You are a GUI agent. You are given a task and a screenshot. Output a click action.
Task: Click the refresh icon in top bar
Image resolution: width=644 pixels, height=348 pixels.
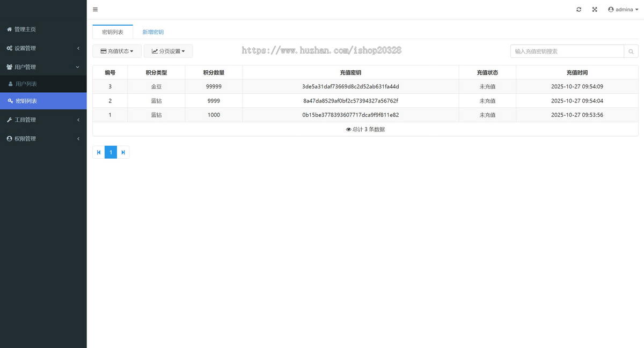point(579,10)
